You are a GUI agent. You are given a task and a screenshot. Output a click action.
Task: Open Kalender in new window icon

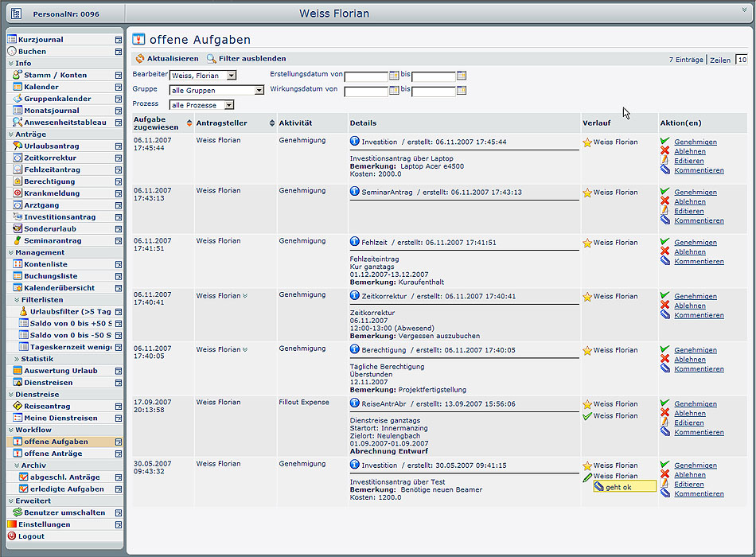point(119,88)
